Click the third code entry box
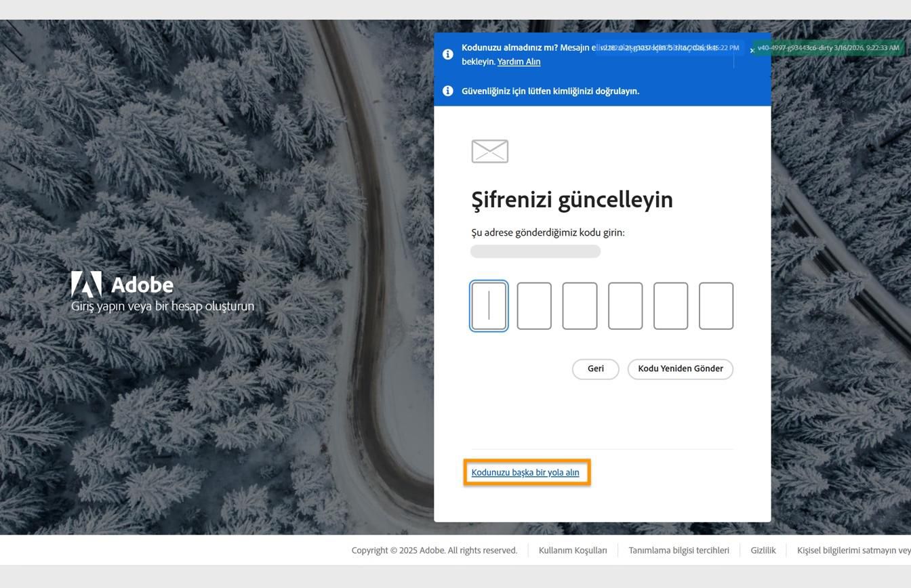The height and width of the screenshot is (588, 911). [x=580, y=306]
